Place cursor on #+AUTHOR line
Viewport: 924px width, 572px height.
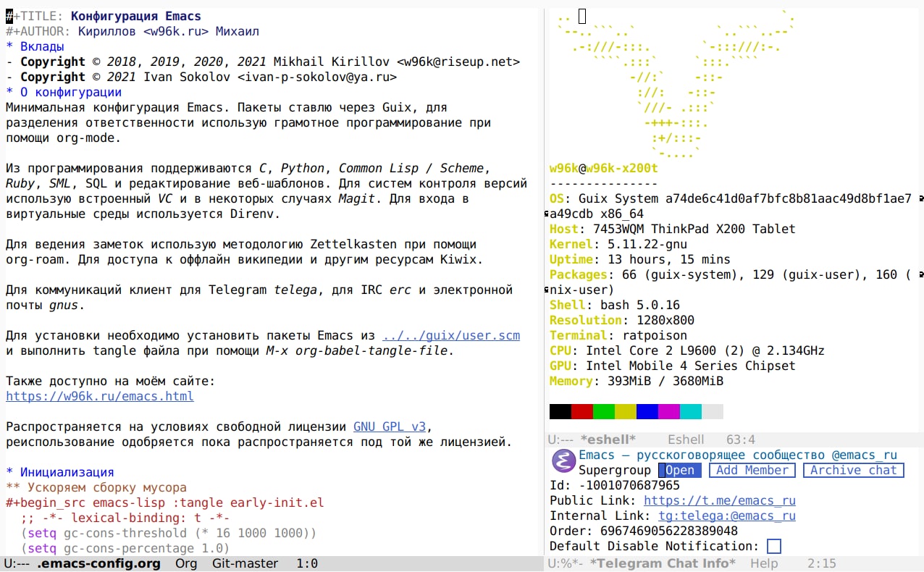133,31
